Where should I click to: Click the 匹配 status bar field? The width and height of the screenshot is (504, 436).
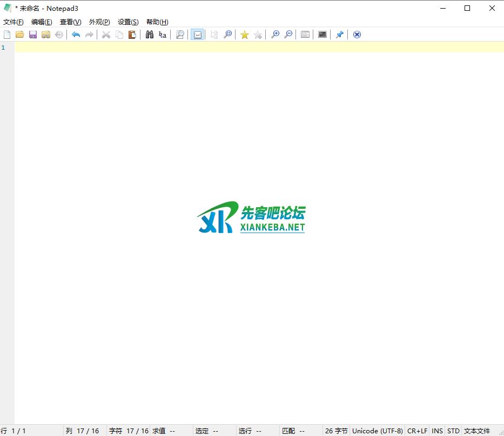301,431
